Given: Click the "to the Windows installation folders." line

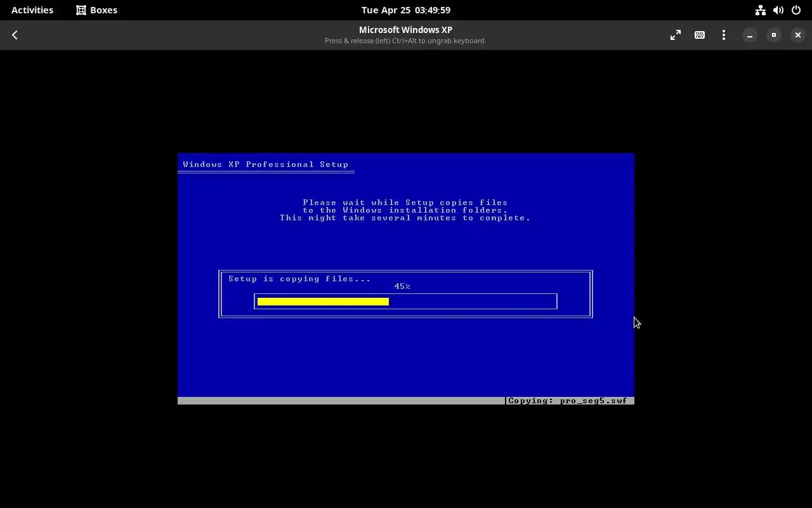Looking at the screenshot, I should point(405,210).
